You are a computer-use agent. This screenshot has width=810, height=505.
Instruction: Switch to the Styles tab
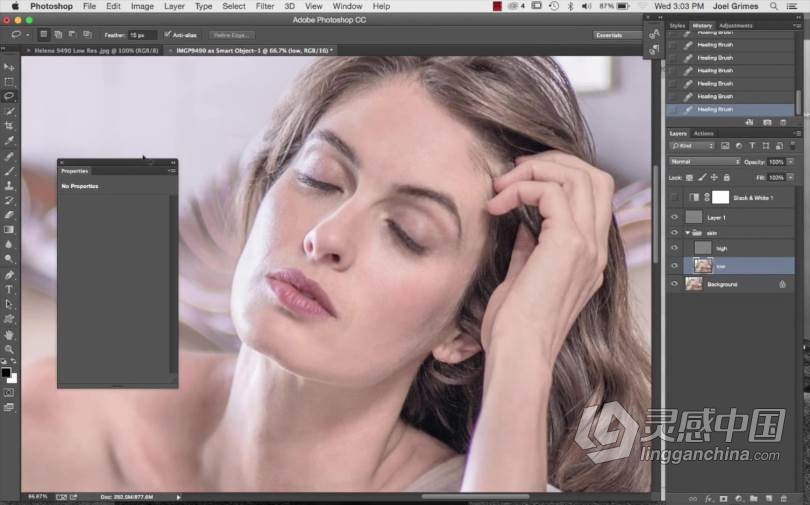click(677, 25)
